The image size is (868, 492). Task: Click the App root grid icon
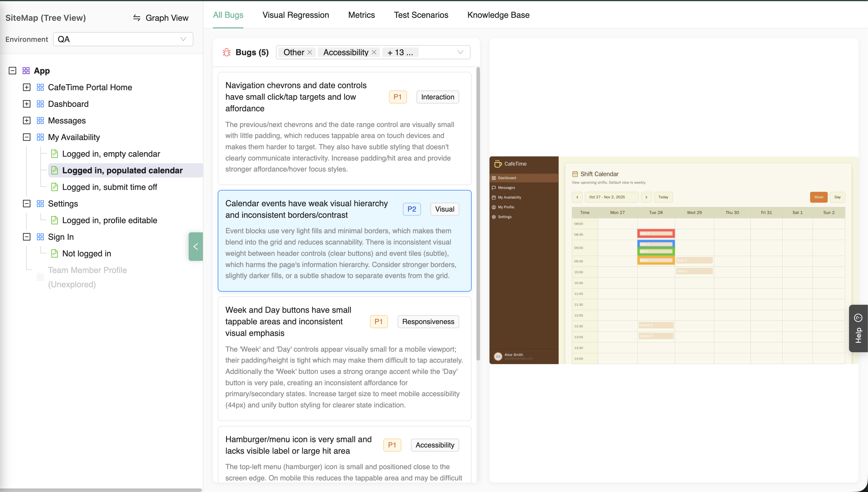26,71
